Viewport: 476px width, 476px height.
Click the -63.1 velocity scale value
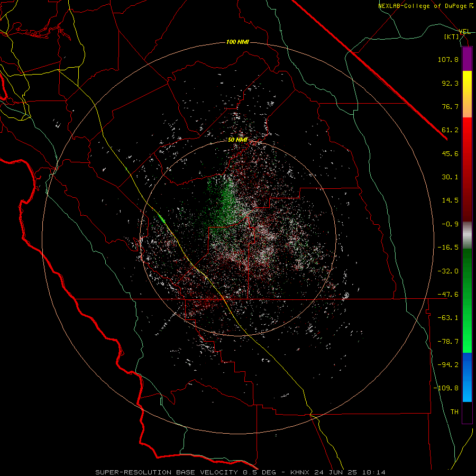coord(448,317)
